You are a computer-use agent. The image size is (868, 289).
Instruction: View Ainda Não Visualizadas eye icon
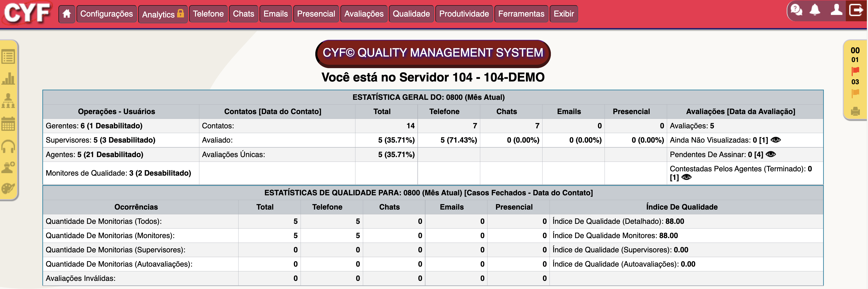[x=776, y=140]
